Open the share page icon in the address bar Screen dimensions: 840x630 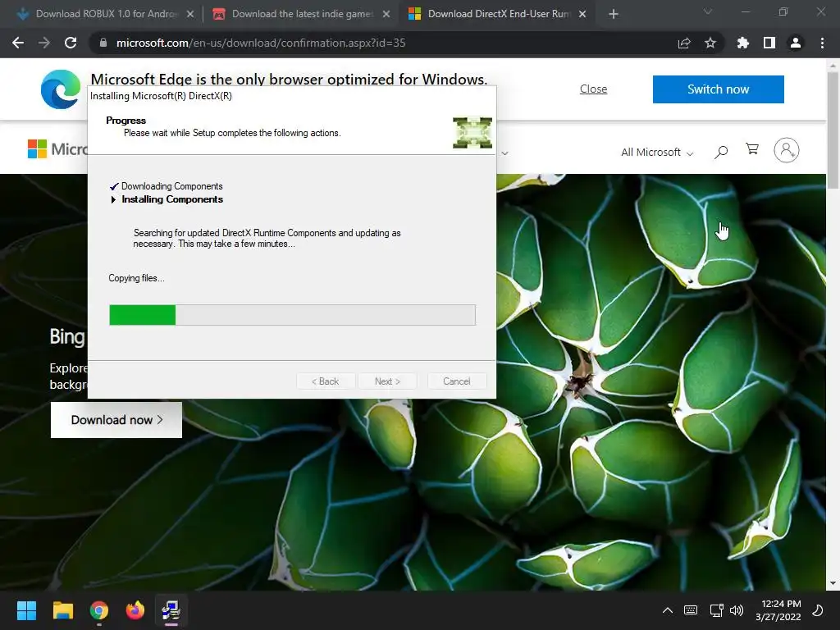[x=684, y=43]
